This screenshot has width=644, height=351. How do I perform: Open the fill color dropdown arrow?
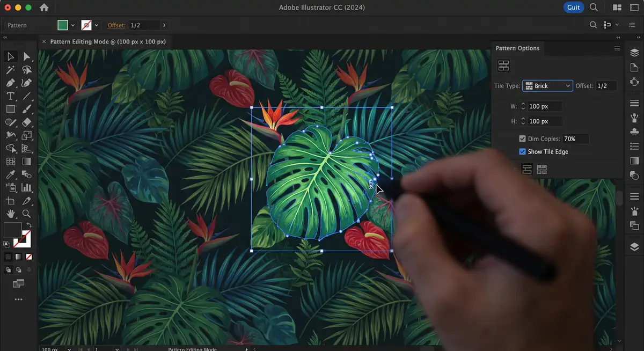point(73,25)
